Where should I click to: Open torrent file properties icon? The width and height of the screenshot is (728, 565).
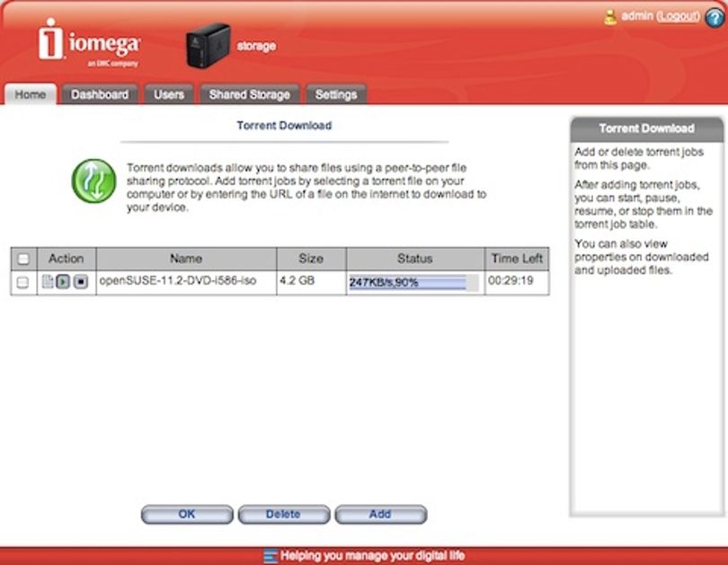pos(48,281)
